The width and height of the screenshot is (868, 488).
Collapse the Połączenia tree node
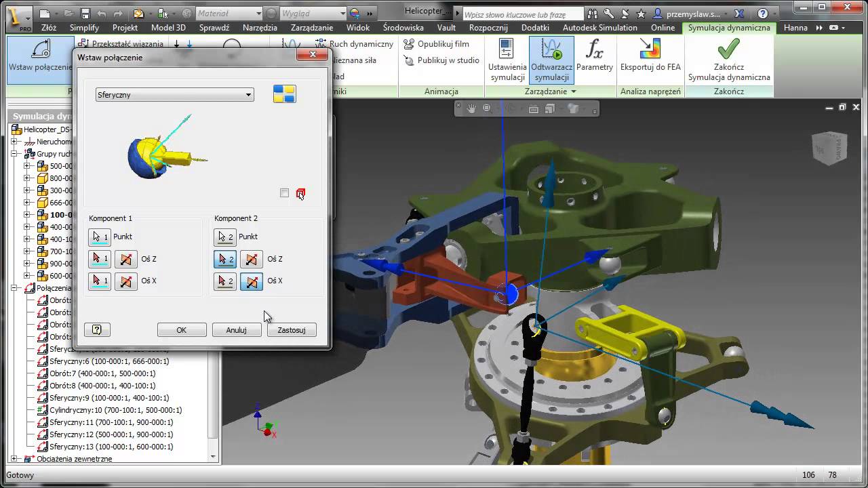pos(15,288)
